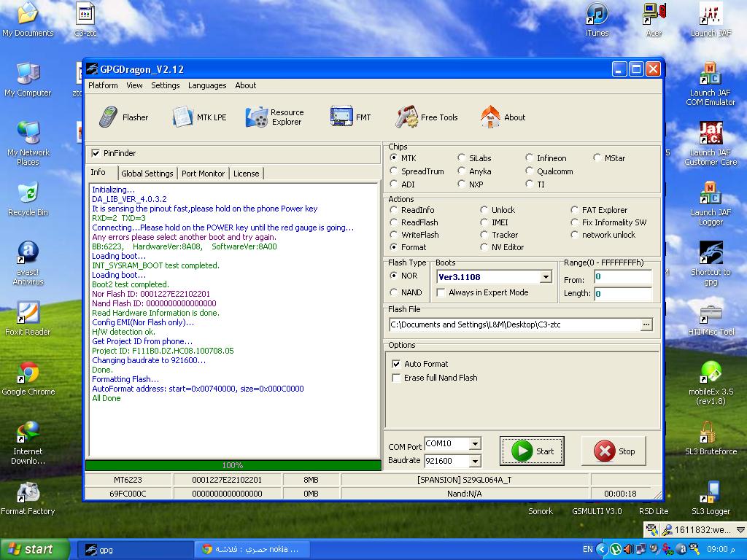This screenshot has height=560, width=747.
Task: Open Launch JAF COM Emulator
Action: click(x=711, y=84)
